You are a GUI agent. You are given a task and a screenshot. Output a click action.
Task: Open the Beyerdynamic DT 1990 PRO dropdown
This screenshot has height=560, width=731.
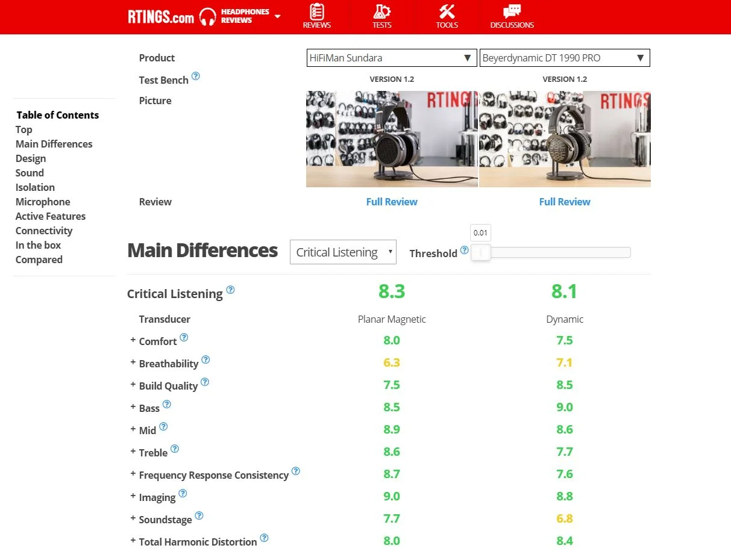point(565,58)
